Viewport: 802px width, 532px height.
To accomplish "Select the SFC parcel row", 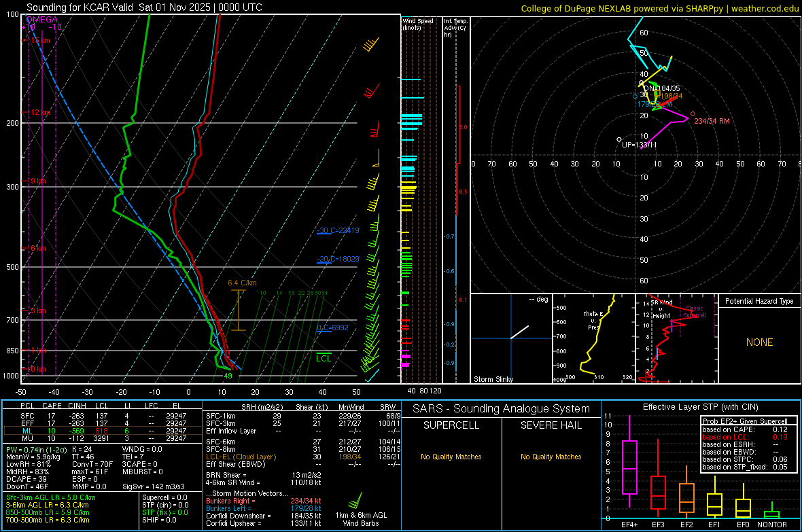I will [103, 416].
